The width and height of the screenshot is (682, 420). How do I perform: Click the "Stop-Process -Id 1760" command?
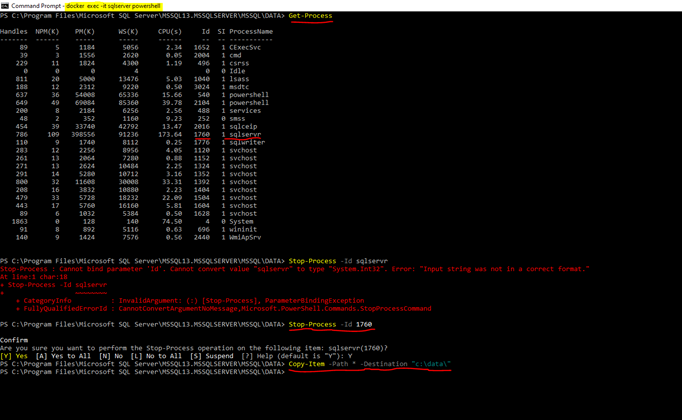(330, 324)
